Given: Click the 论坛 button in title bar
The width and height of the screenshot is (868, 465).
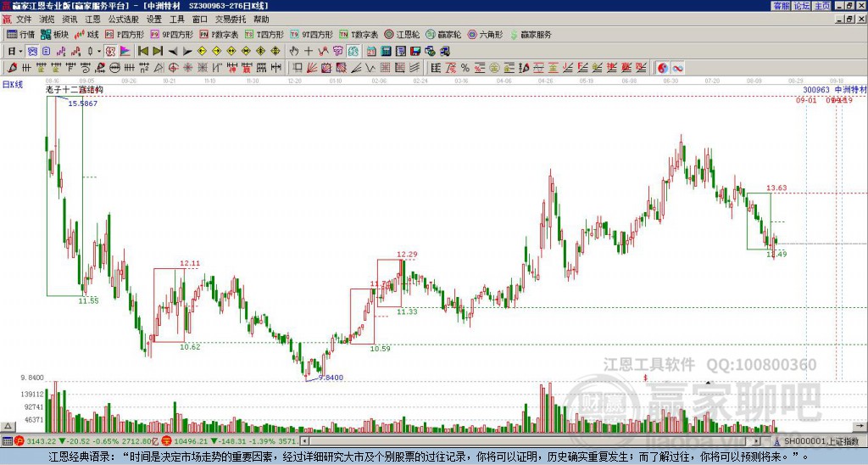Looking at the screenshot, I should click(802, 5).
